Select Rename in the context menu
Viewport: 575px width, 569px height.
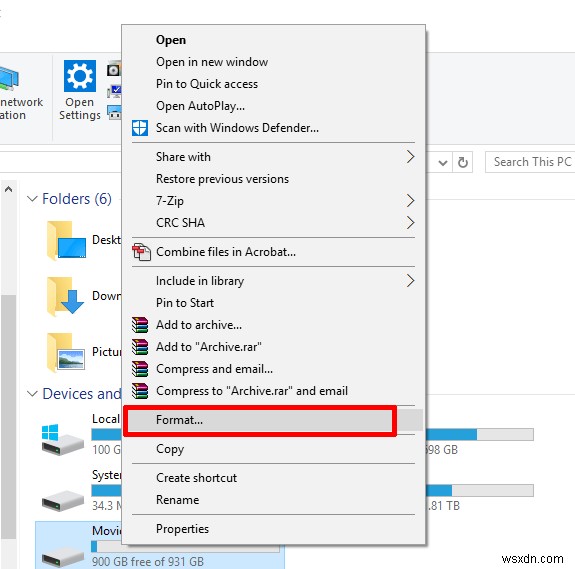[x=273, y=500]
